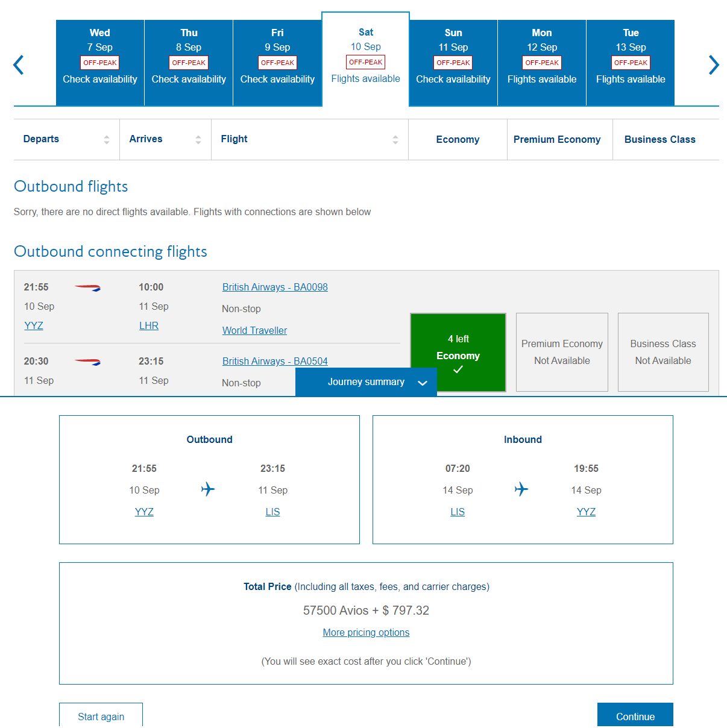Sort by Flight column arrows
The width and height of the screenshot is (727, 728).
[x=395, y=140]
